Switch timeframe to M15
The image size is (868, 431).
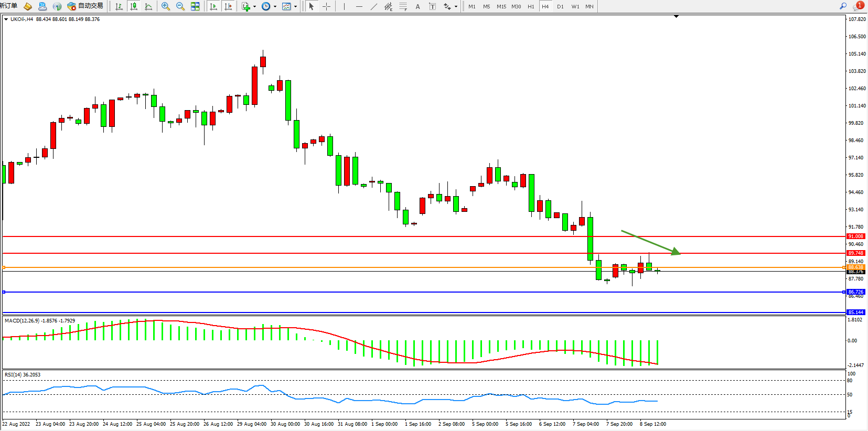[x=501, y=6]
